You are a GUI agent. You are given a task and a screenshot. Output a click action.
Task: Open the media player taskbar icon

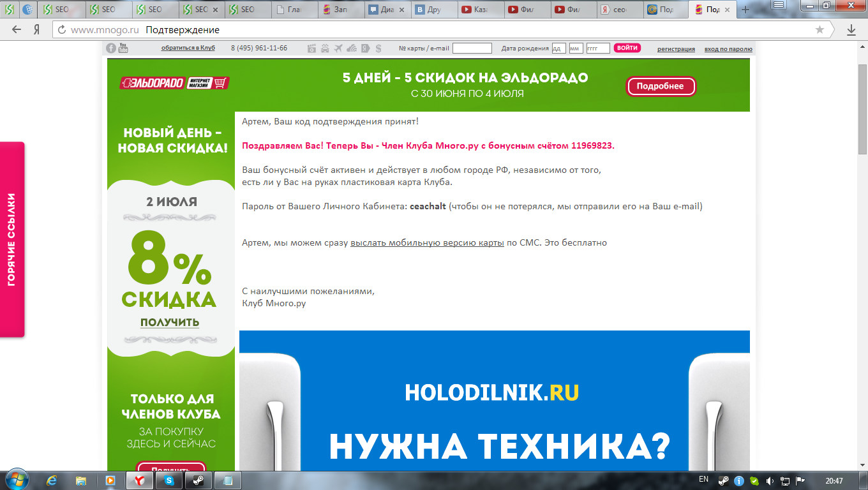tap(110, 480)
